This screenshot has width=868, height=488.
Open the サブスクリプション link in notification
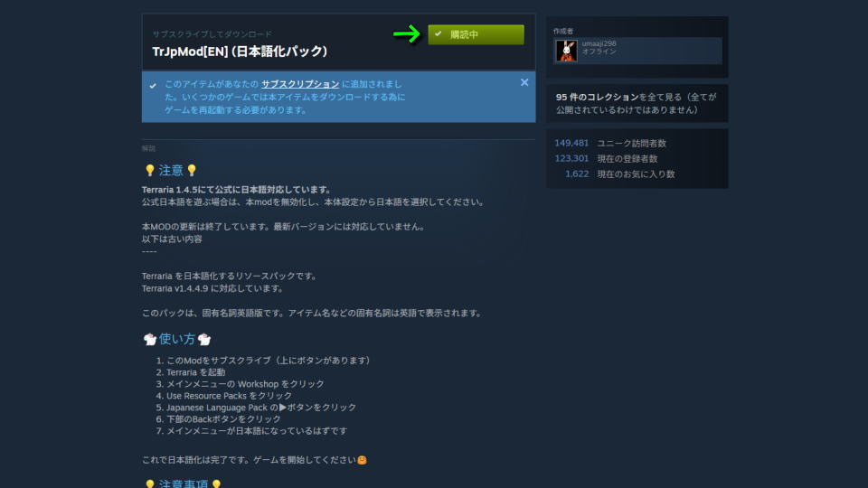coord(300,84)
